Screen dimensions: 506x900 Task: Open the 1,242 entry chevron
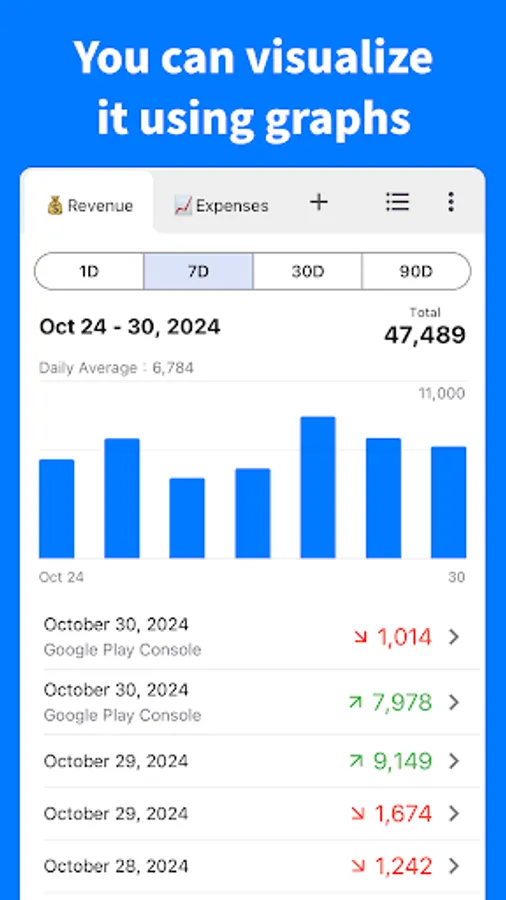pyautogui.click(x=454, y=866)
